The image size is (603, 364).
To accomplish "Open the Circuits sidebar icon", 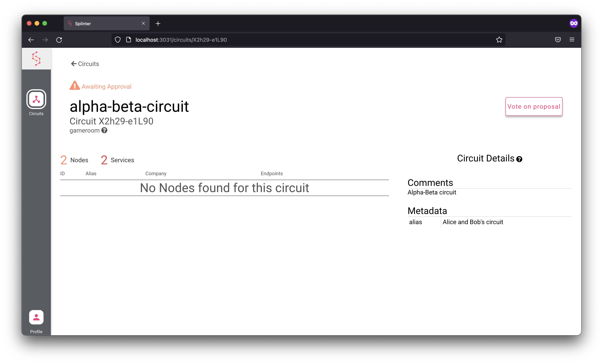I will pyautogui.click(x=36, y=99).
